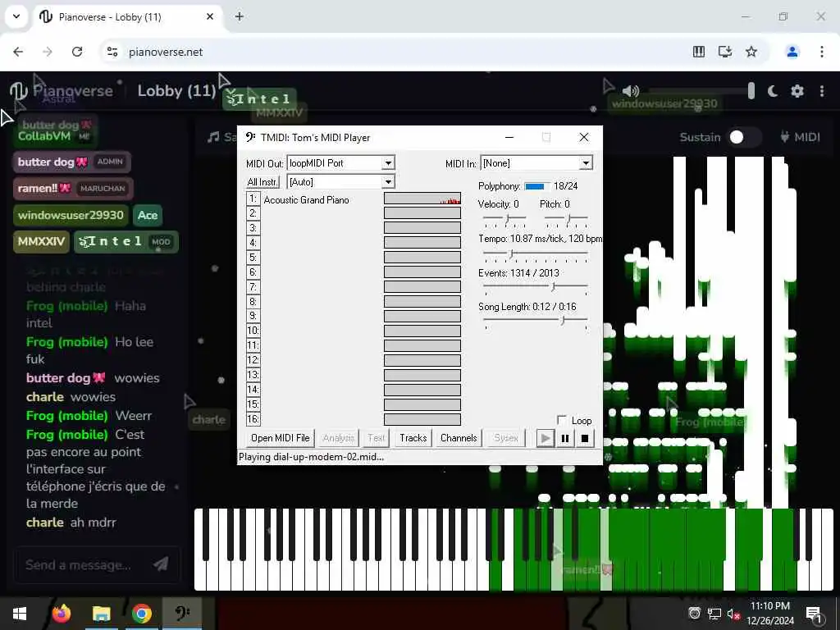
Task: Click user ramen!! MARUCHAN tag
Action: (x=73, y=188)
